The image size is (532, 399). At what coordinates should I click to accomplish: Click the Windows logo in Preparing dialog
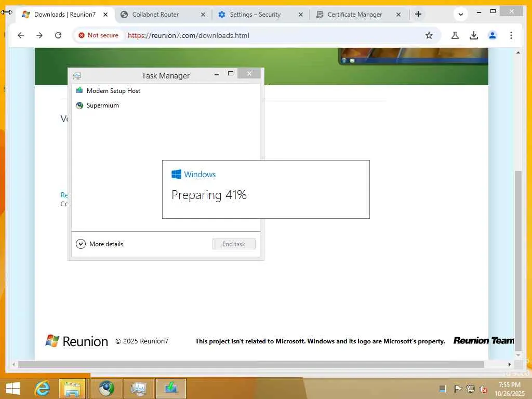(x=176, y=174)
